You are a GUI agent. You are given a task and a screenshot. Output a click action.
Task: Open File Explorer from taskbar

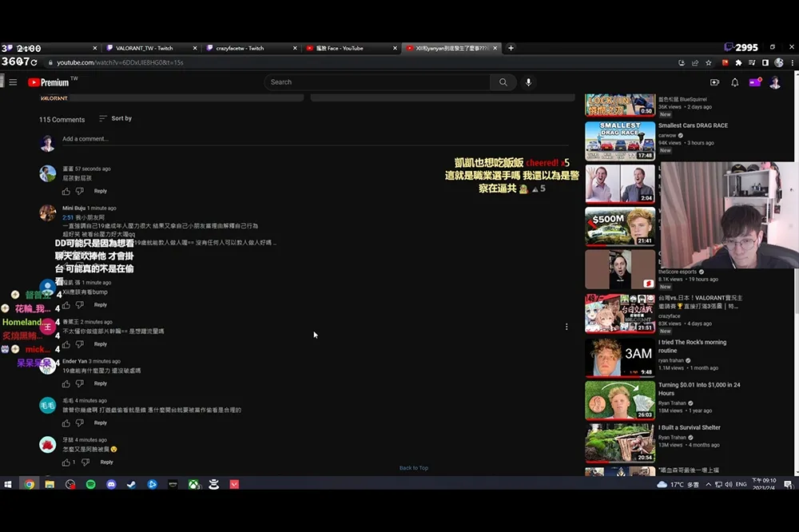pyautogui.click(x=50, y=485)
